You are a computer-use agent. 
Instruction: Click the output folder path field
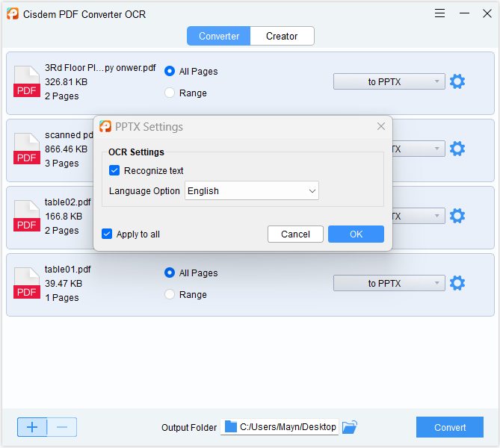(280, 427)
